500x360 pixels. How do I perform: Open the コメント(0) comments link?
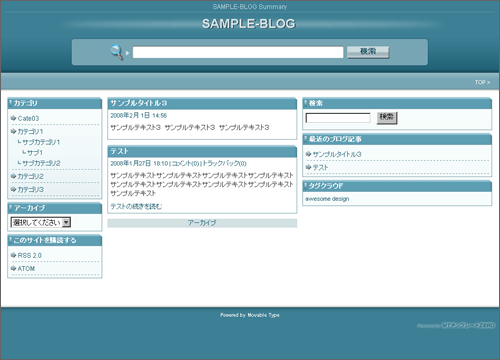185,163
